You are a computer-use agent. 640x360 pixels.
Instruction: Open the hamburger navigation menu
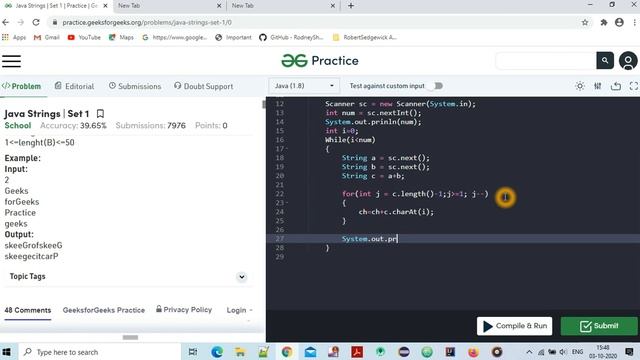pyautogui.click(x=11, y=61)
